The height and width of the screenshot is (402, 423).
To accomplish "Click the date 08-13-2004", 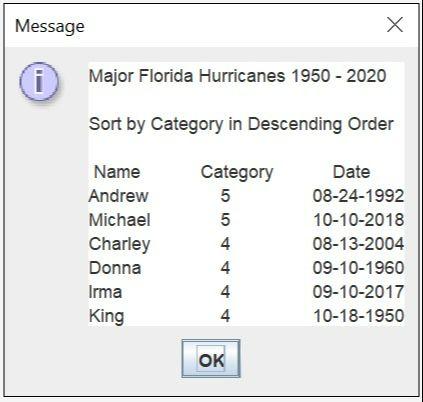I will pos(358,244).
